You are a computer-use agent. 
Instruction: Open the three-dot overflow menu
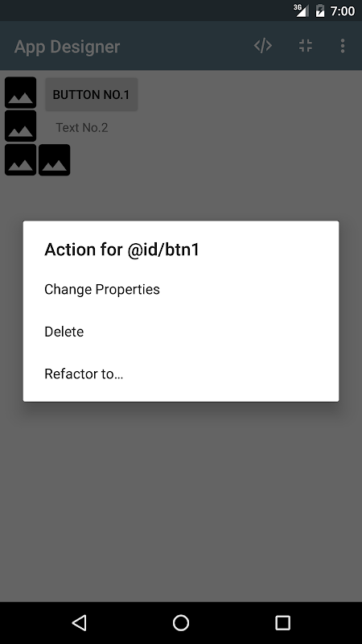(x=343, y=46)
